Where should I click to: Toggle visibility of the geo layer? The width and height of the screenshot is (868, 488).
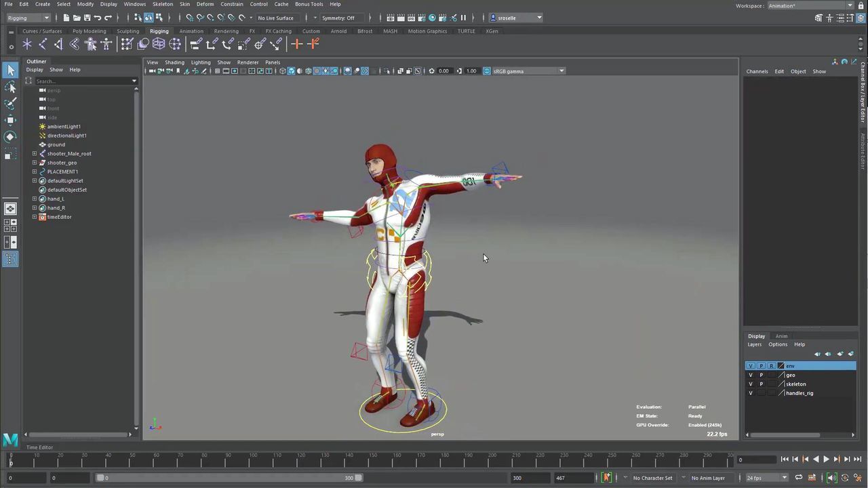click(x=751, y=375)
